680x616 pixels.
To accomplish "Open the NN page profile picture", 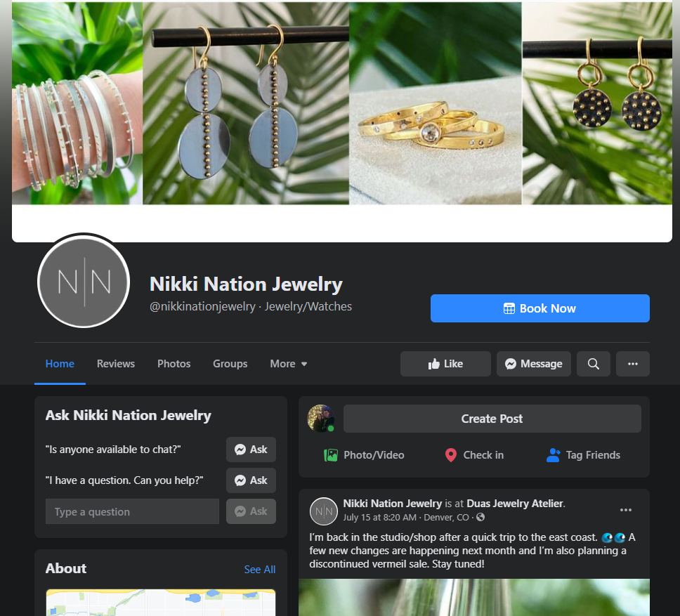I will (84, 282).
